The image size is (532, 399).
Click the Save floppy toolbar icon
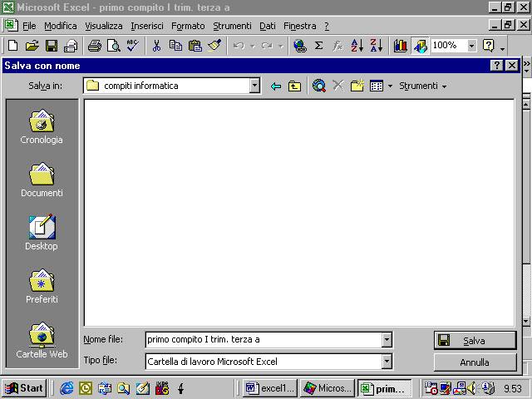click(52, 46)
